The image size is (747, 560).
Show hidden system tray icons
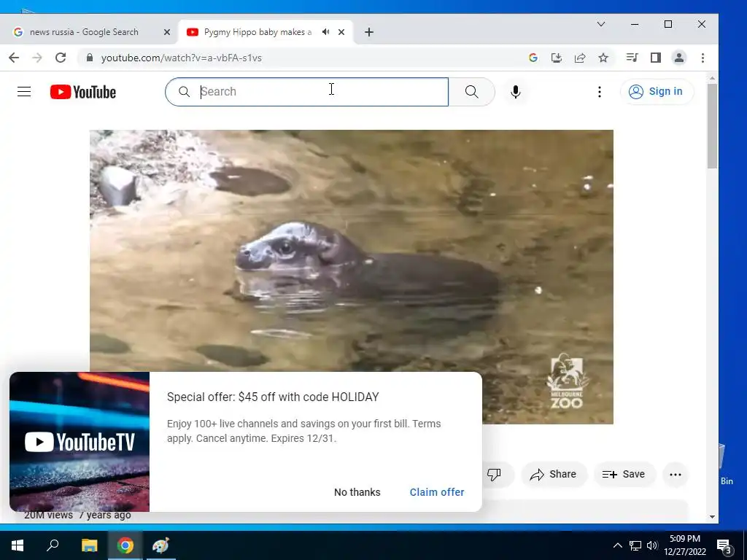click(617, 545)
